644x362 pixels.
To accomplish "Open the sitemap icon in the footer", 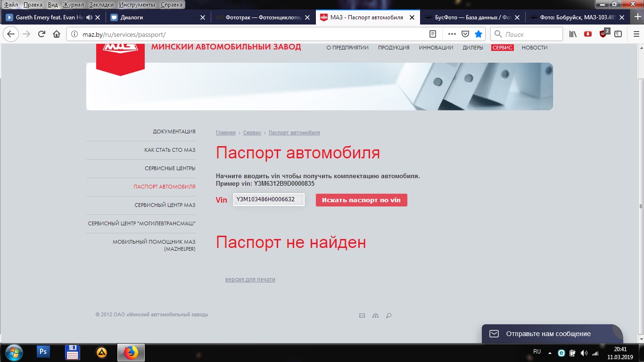I will point(375,316).
